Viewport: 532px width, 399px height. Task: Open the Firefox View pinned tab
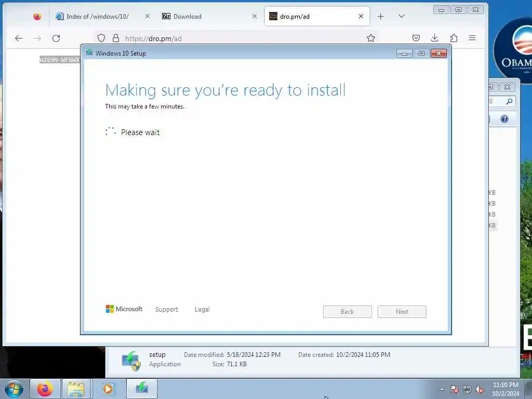(x=37, y=16)
